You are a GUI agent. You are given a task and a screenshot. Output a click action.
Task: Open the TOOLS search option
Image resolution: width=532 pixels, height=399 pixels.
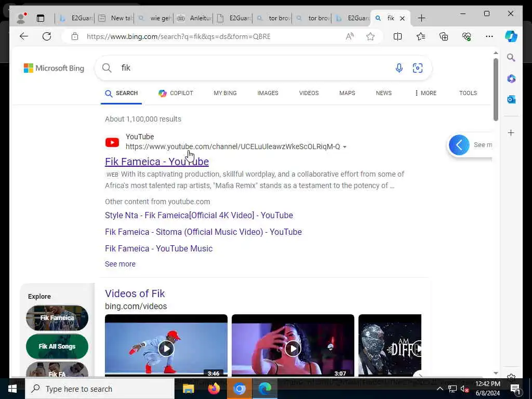pos(468,93)
